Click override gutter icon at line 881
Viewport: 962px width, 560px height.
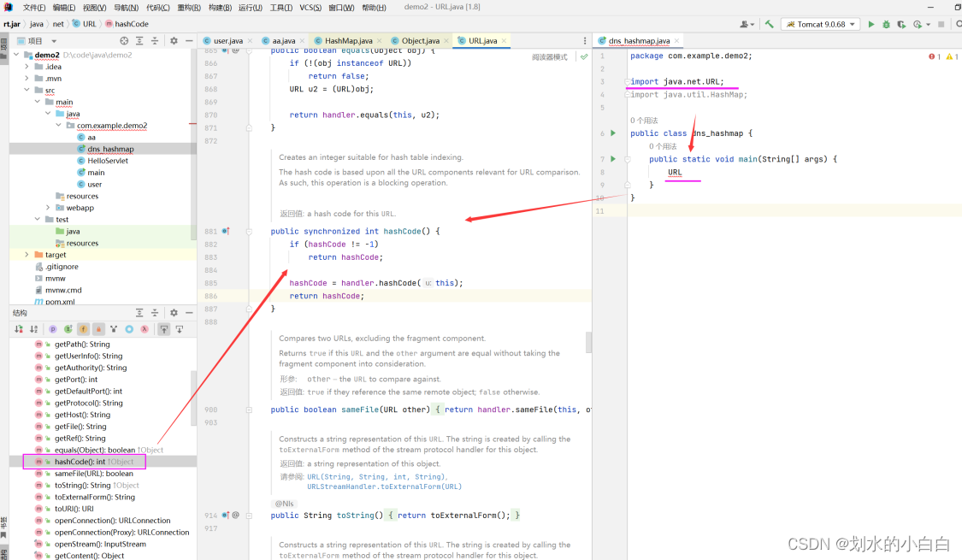point(226,231)
